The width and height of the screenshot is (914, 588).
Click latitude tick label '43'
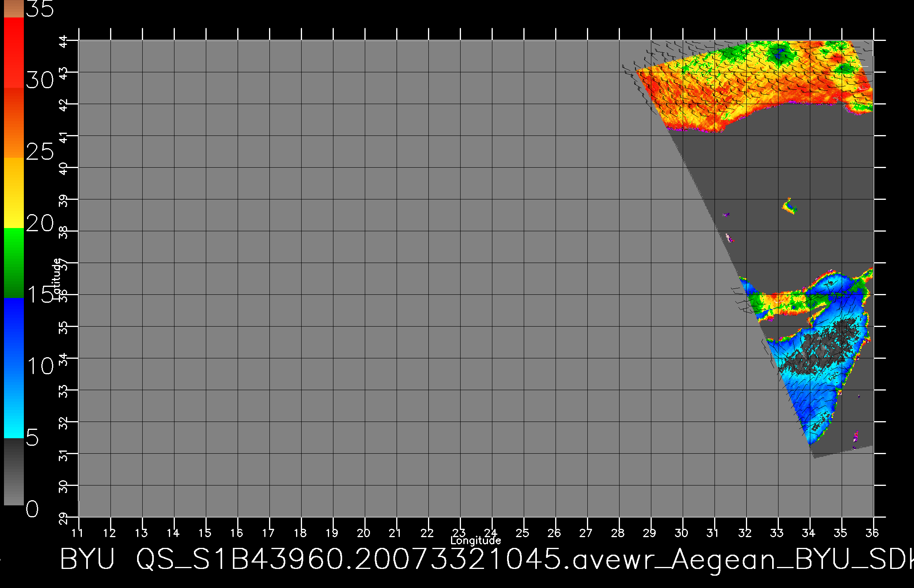[x=64, y=73]
